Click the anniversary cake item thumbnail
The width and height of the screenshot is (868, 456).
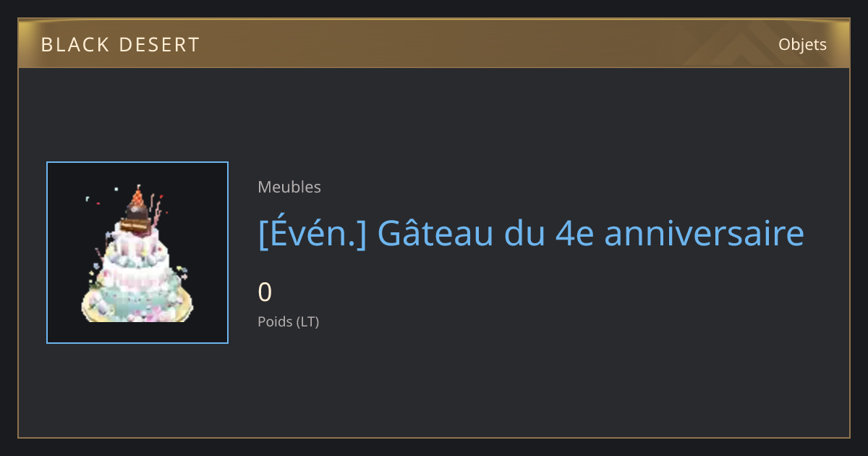137,253
